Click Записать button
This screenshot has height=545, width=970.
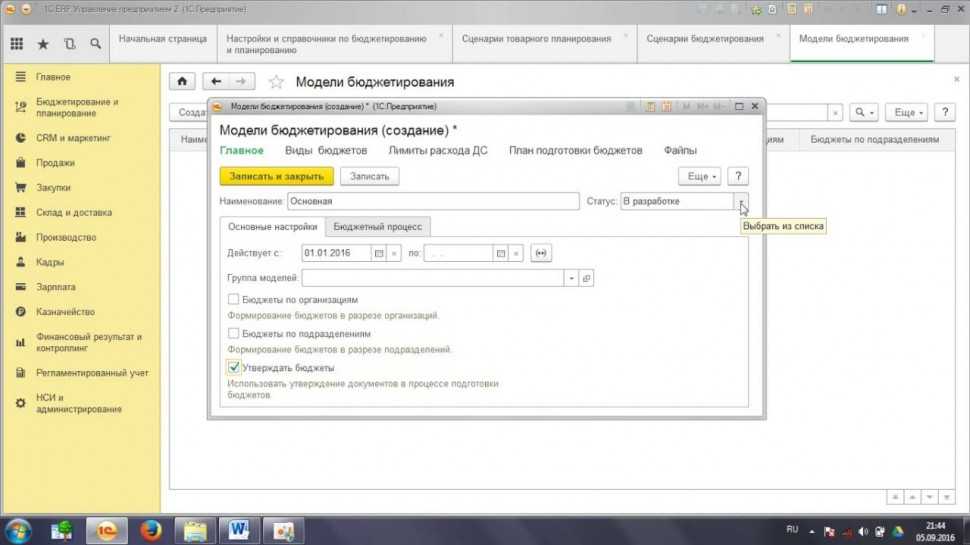coord(369,176)
